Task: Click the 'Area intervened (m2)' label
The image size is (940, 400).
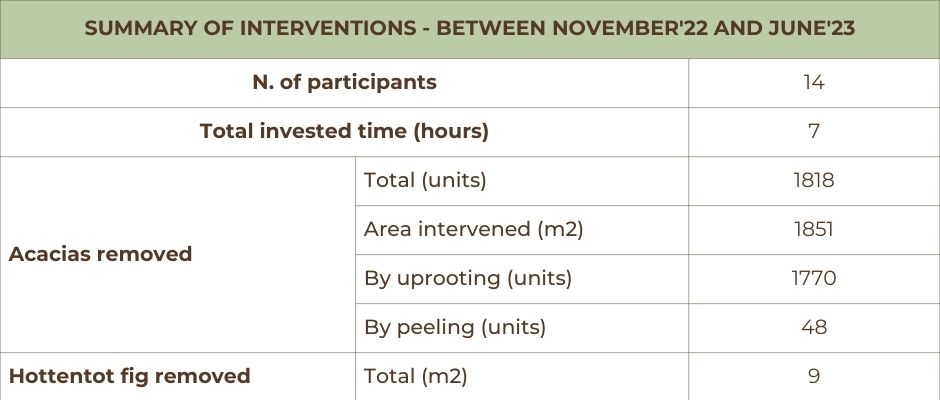Action: tap(473, 229)
